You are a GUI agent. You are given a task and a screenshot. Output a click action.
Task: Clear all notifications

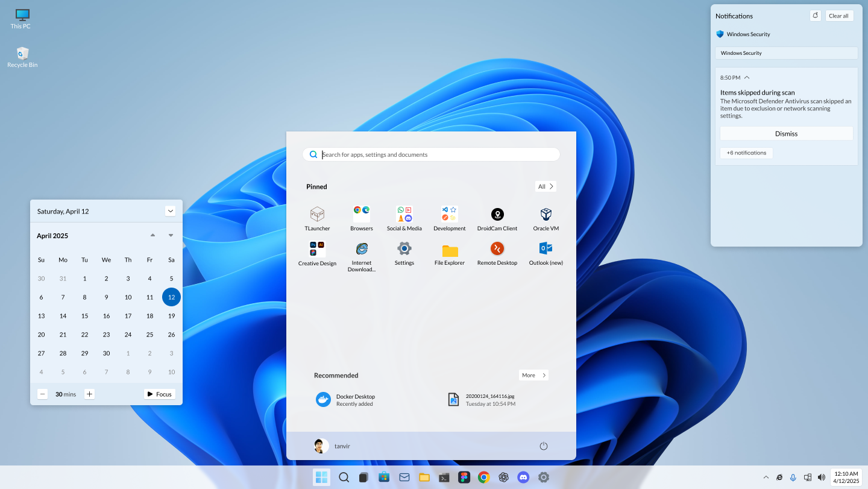840,15
